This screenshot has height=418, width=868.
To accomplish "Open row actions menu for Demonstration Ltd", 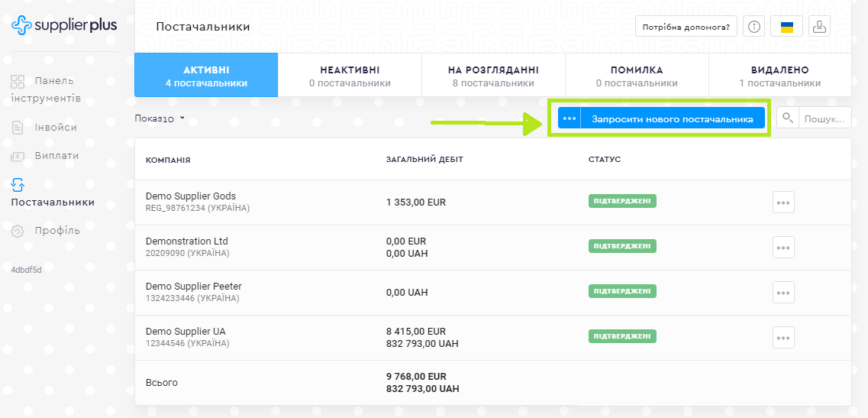I will [783, 248].
